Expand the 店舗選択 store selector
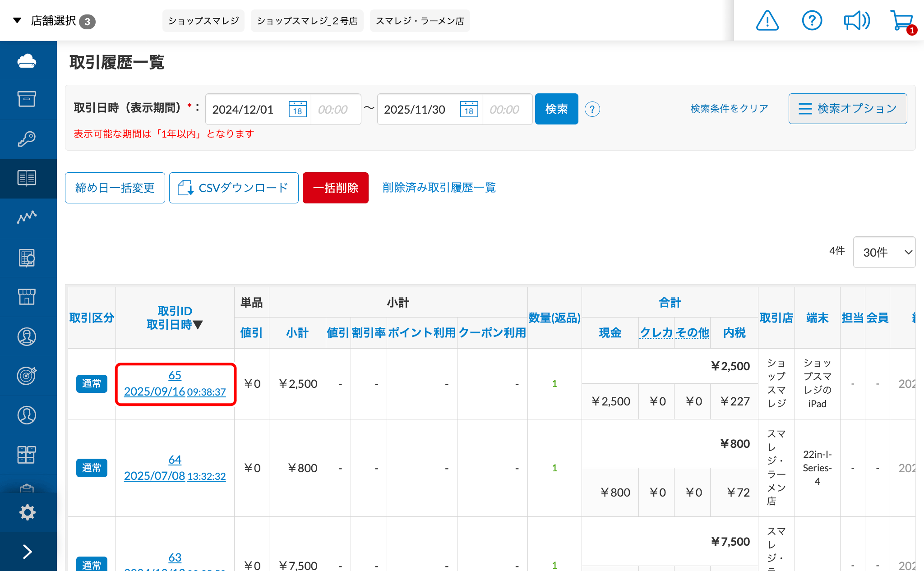 coord(53,21)
